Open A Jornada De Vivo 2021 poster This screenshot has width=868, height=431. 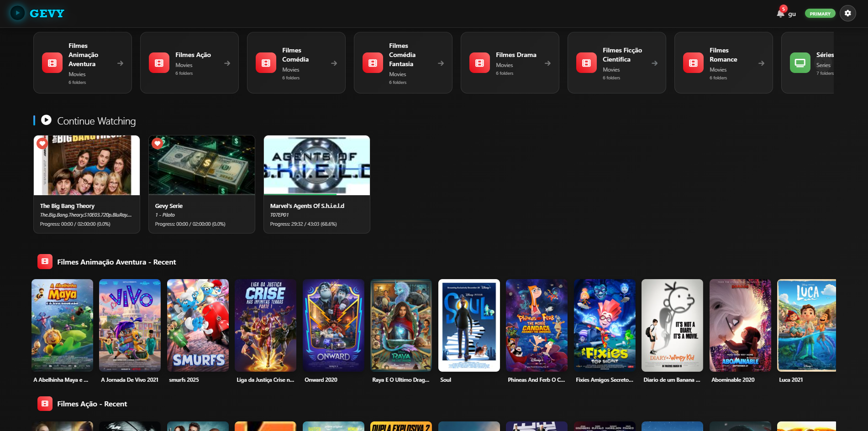(x=130, y=325)
